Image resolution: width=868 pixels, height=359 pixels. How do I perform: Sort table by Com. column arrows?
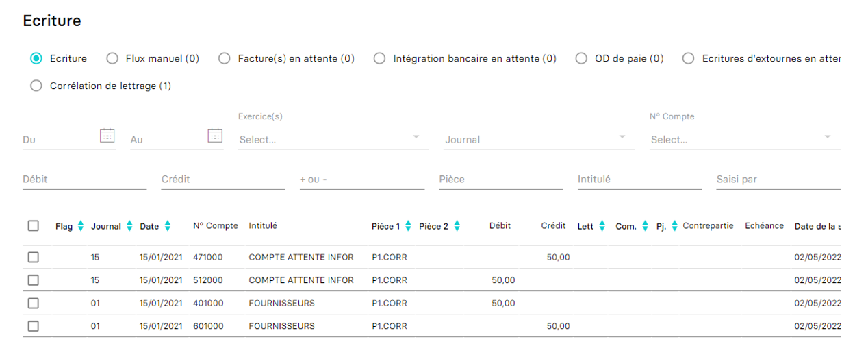pyautogui.click(x=645, y=226)
